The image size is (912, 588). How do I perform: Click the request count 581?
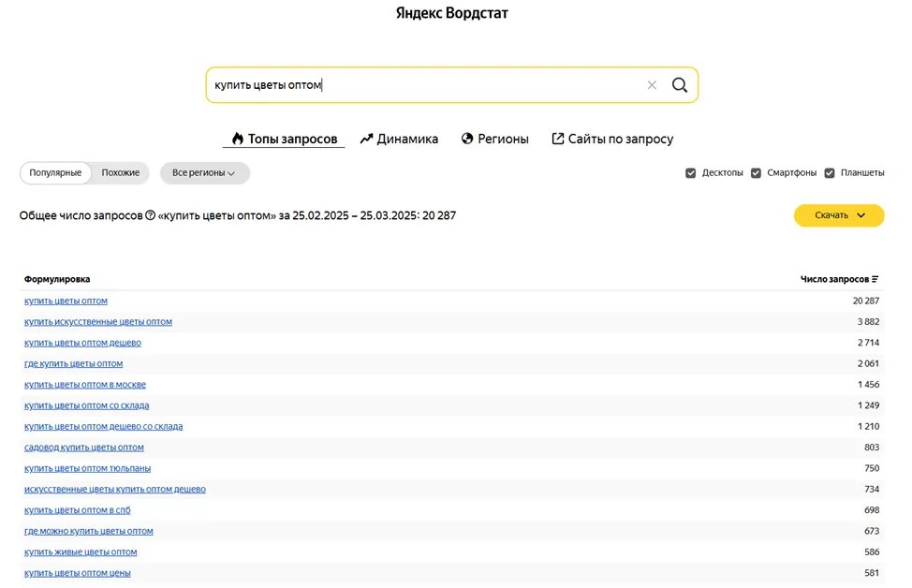[872, 573]
